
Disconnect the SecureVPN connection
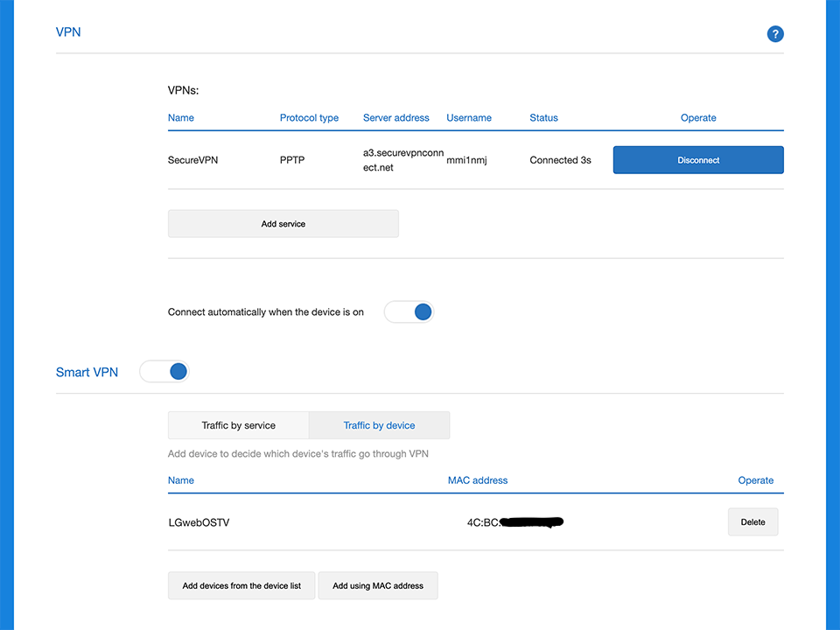(x=697, y=160)
